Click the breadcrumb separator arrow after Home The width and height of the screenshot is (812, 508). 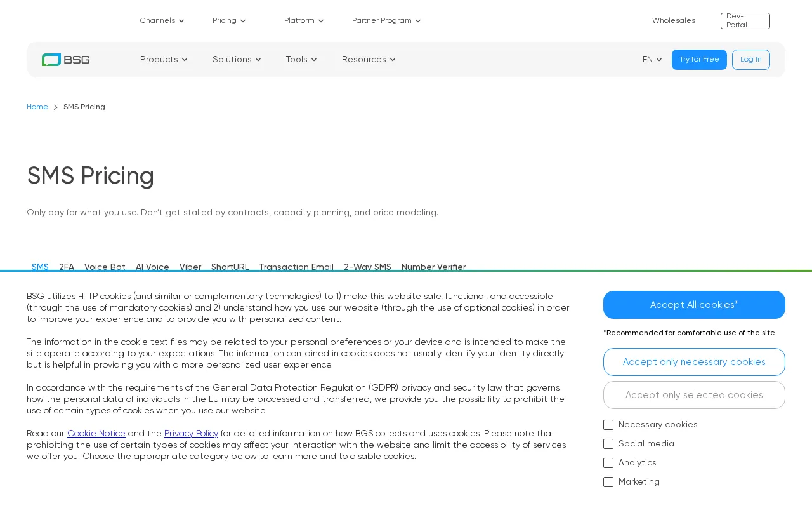(x=56, y=107)
